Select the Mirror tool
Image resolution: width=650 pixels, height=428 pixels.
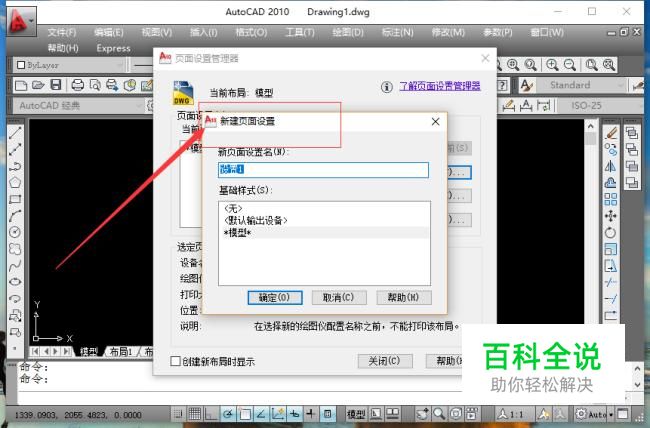click(611, 166)
